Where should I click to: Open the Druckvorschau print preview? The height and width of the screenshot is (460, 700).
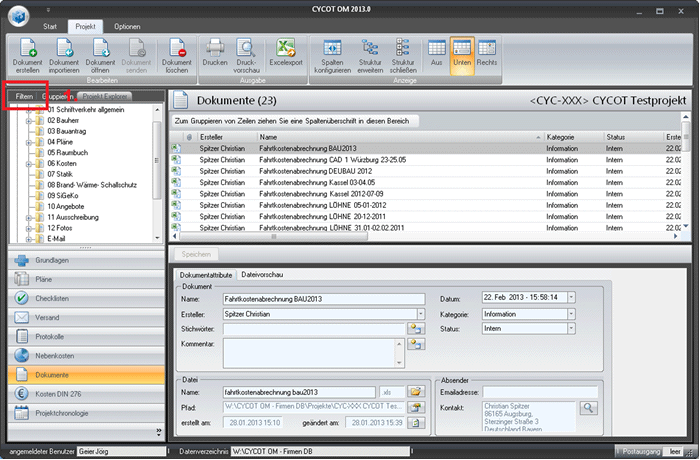246,56
